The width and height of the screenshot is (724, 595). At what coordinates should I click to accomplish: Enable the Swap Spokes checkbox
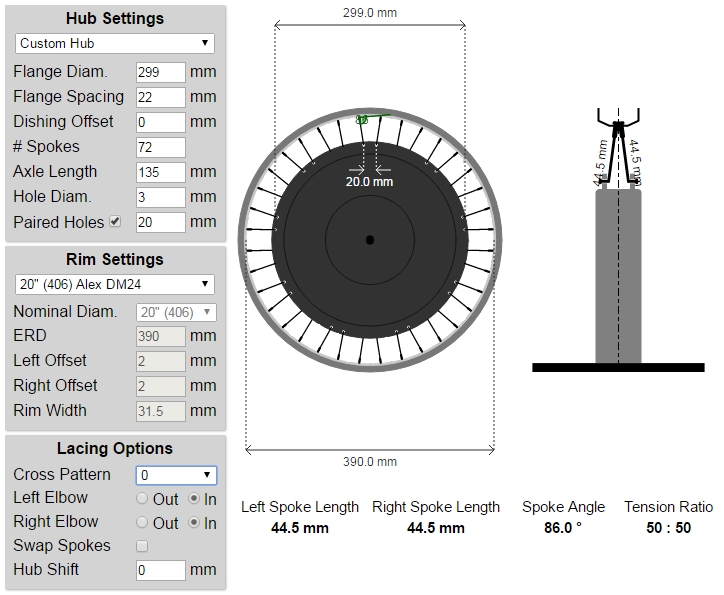(142, 546)
